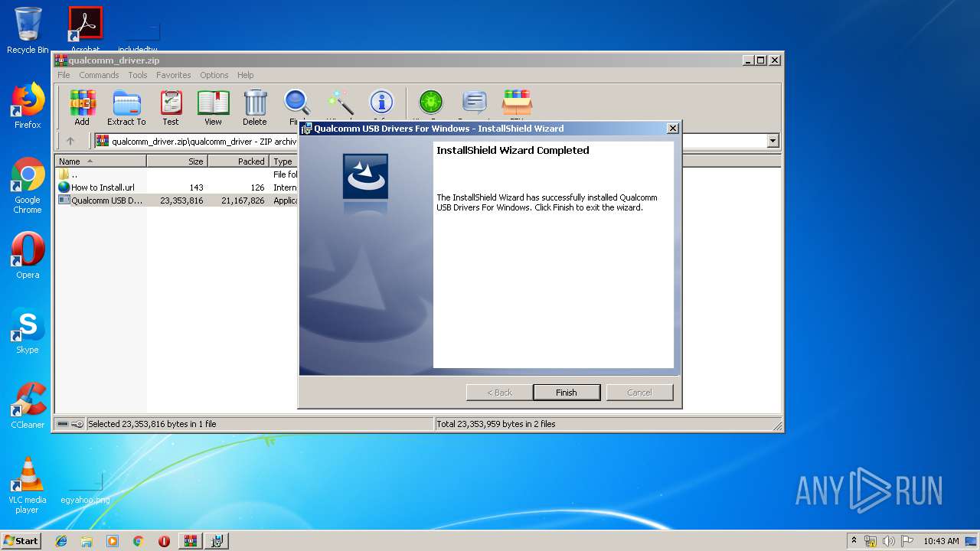Select the Firefox desktop shortcut

click(28, 106)
